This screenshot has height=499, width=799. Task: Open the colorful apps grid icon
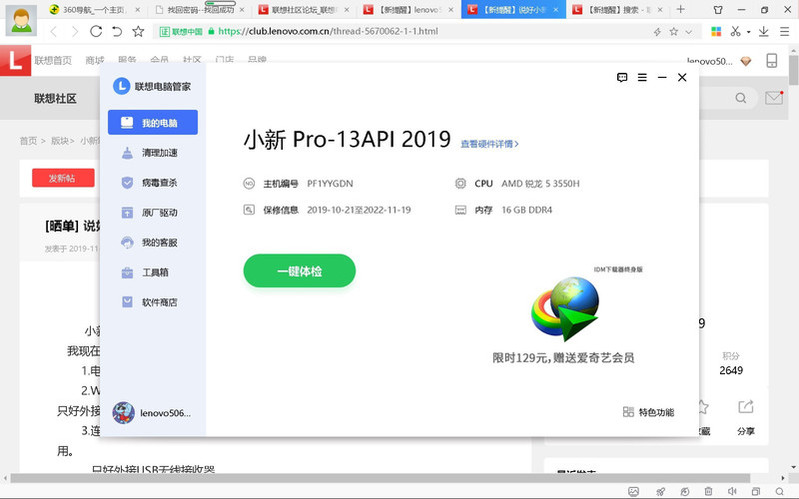pyautogui.click(x=716, y=32)
